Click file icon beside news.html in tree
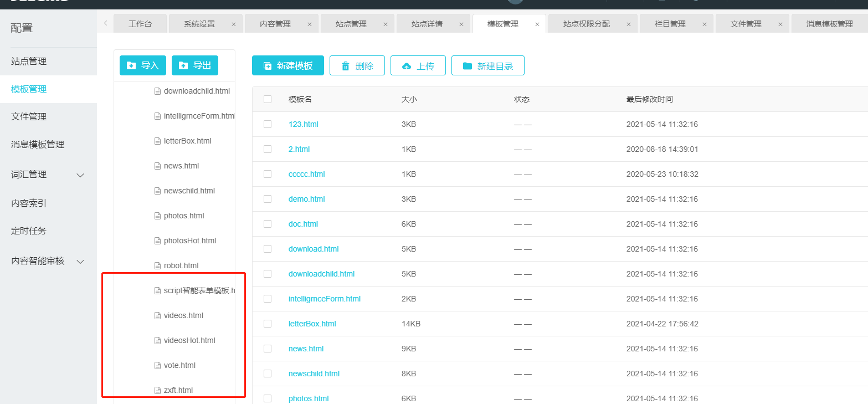This screenshot has width=868, height=404. (157, 166)
